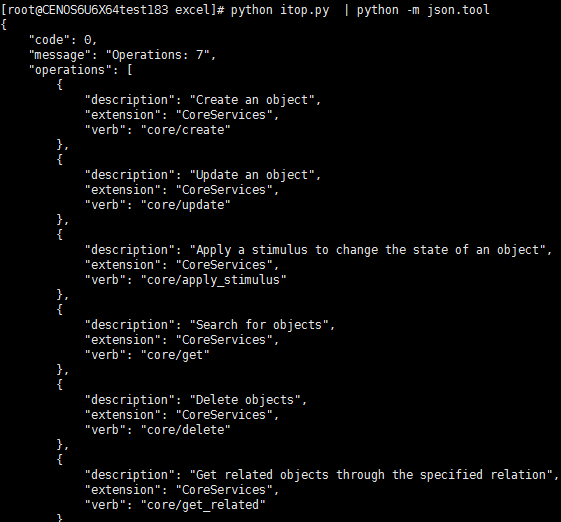Screen dimensions: 561x522
Task: Click the shell prompt root@CENOS6U6X64test183
Action: pyautogui.click(x=88, y=10)
